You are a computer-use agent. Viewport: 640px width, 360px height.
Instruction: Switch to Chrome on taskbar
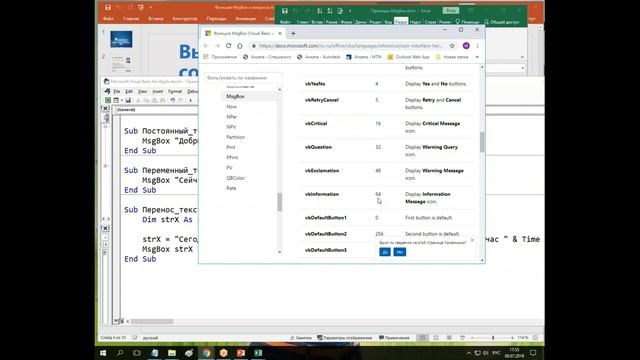[x=207, y=353]
